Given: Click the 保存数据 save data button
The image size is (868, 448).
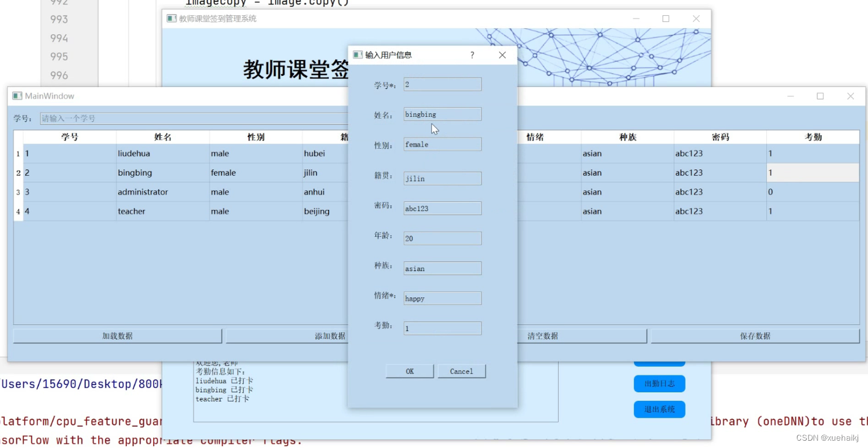Looking at the screenshot, I should (754, 335).
